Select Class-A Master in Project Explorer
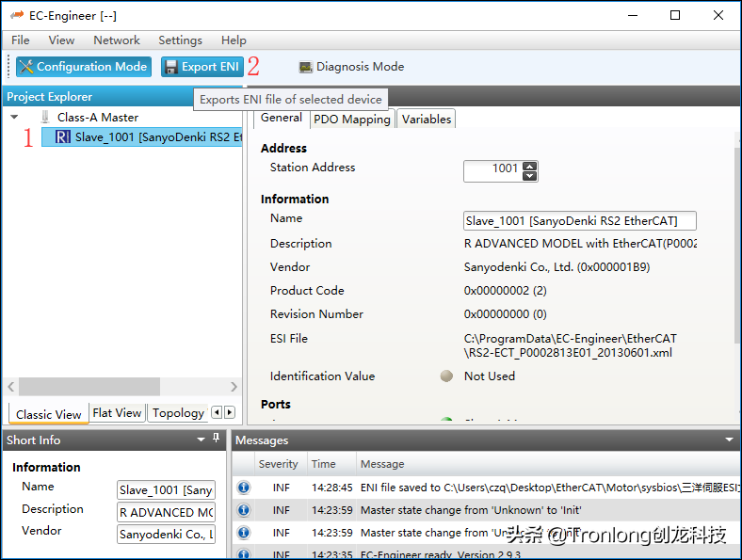This screenshot has height=560, width=742. (98, 117)
